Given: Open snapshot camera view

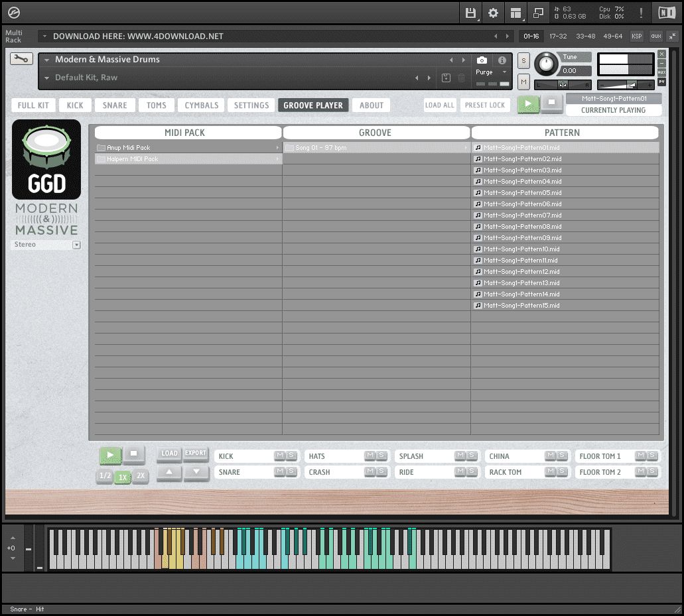Looking at the screenshot, I should click(x=482, y=60).
